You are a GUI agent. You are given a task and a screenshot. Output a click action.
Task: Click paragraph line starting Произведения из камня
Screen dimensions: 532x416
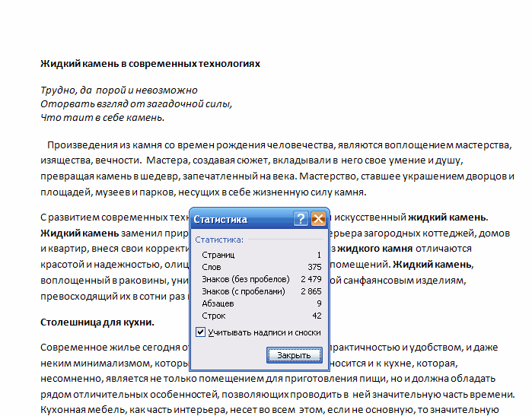[279, 145]
